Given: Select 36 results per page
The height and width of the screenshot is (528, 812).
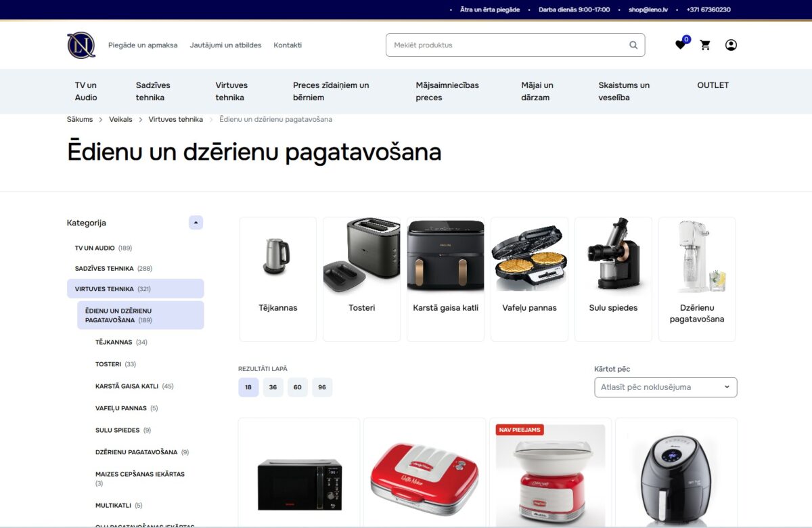Looking at the screenshot, I should click(273, 387).
